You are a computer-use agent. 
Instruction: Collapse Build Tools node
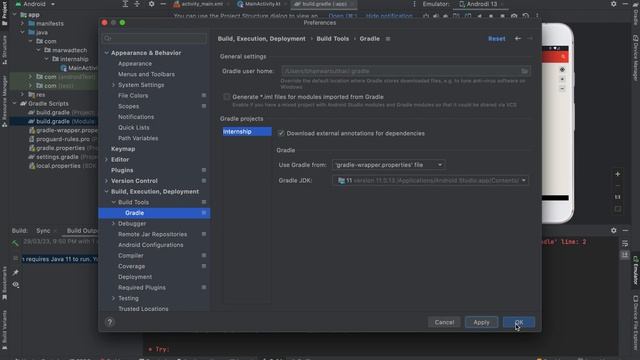pos(113,202)
